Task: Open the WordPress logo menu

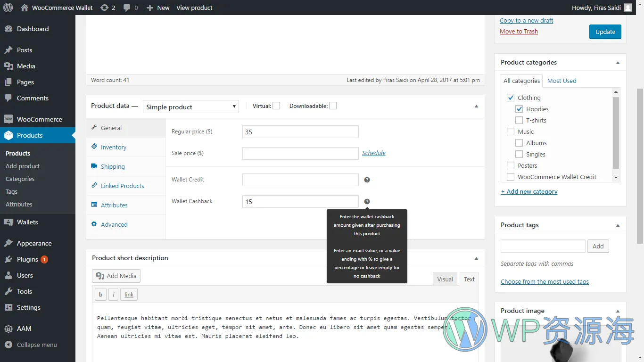Action: tap(8, 8)
